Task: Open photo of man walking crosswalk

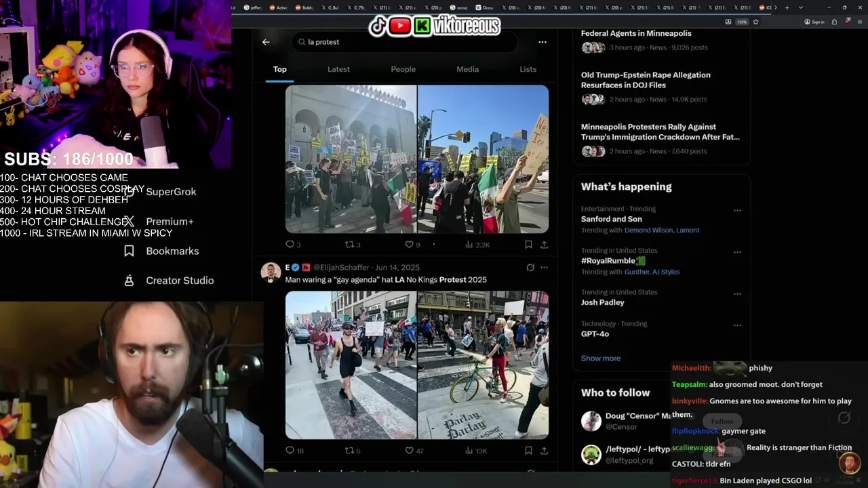Action: click(351, 365)
